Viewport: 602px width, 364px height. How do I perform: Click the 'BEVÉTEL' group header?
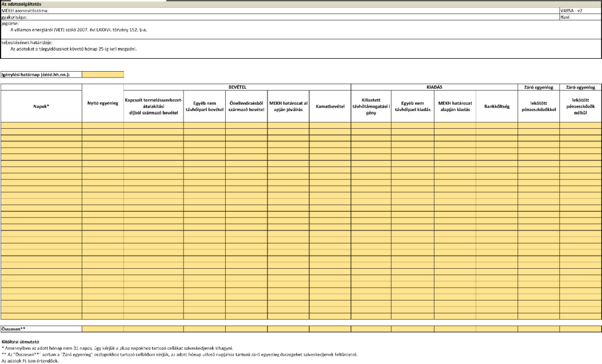click(238, 87)
